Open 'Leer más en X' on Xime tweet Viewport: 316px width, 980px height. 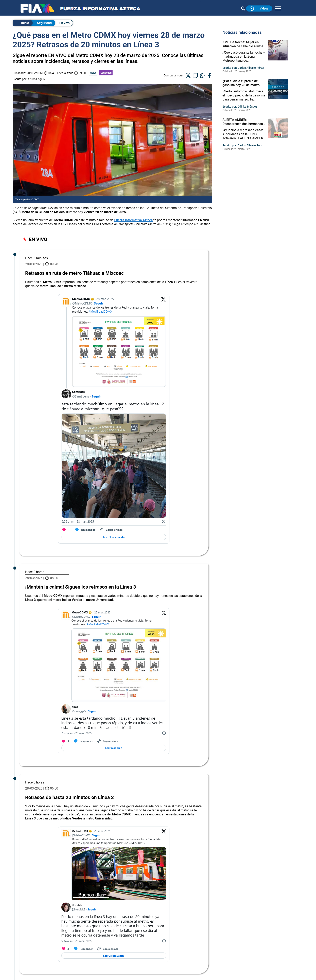113,748
